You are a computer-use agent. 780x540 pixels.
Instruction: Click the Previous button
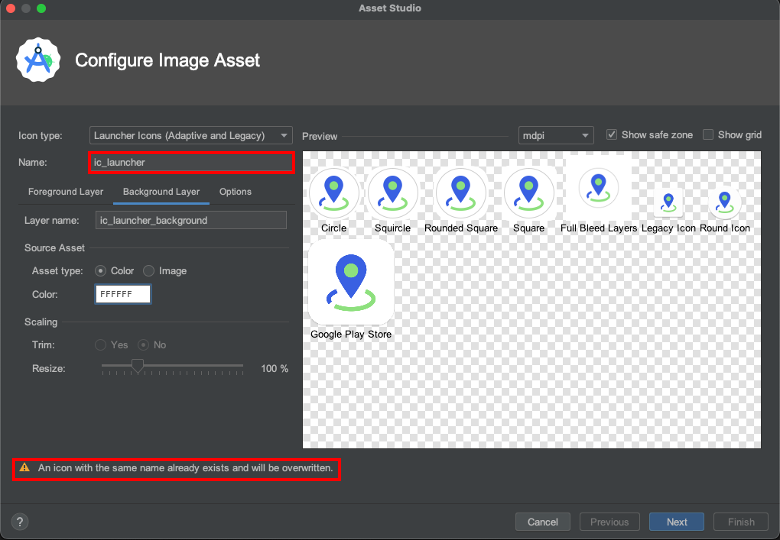click(609, 522)
